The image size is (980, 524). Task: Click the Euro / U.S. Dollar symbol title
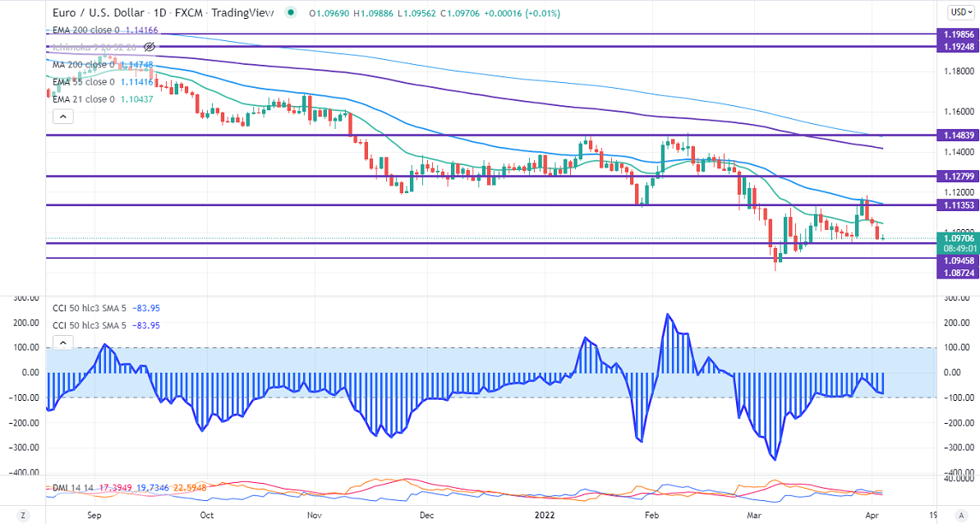pos(98,13)
